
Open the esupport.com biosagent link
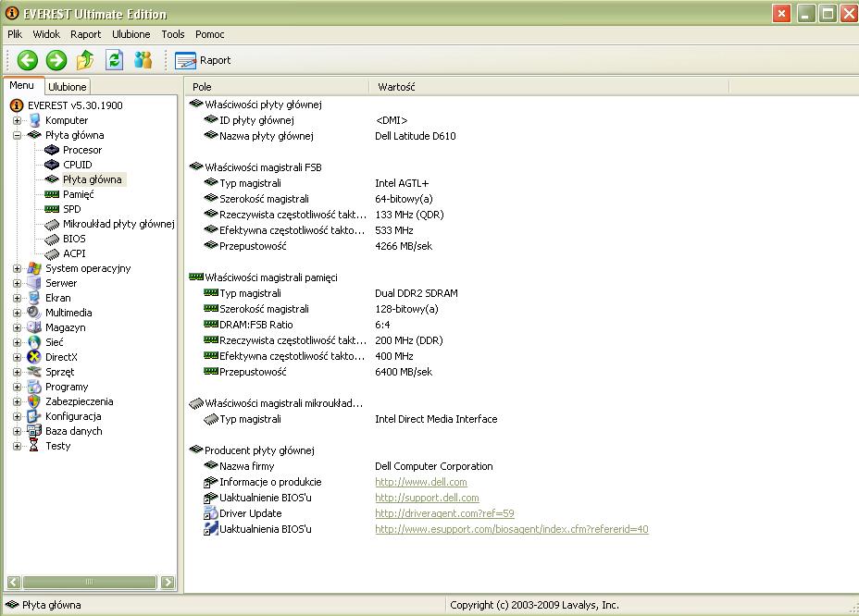point(512,529)
